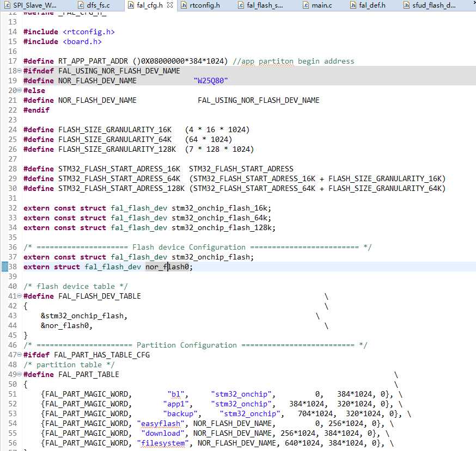Click stm32_onchip_flash_64k on line 33
This screenshot has width=476, height=451.
click(220, 218)
